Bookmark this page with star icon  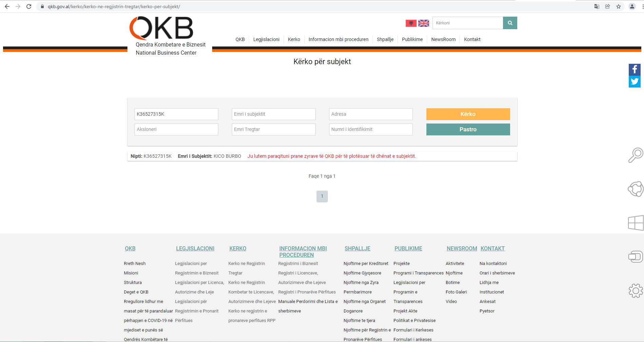pos(619,6)
